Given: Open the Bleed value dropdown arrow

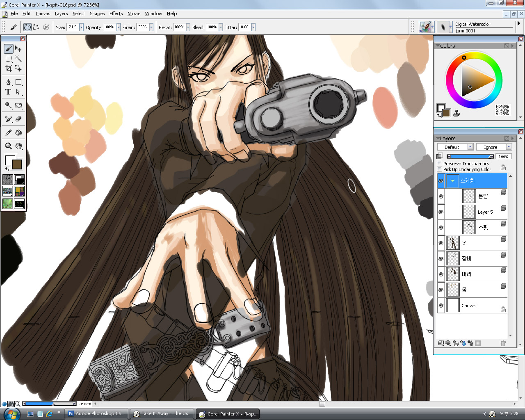Looking at the screenshot, I should [221, 27].
